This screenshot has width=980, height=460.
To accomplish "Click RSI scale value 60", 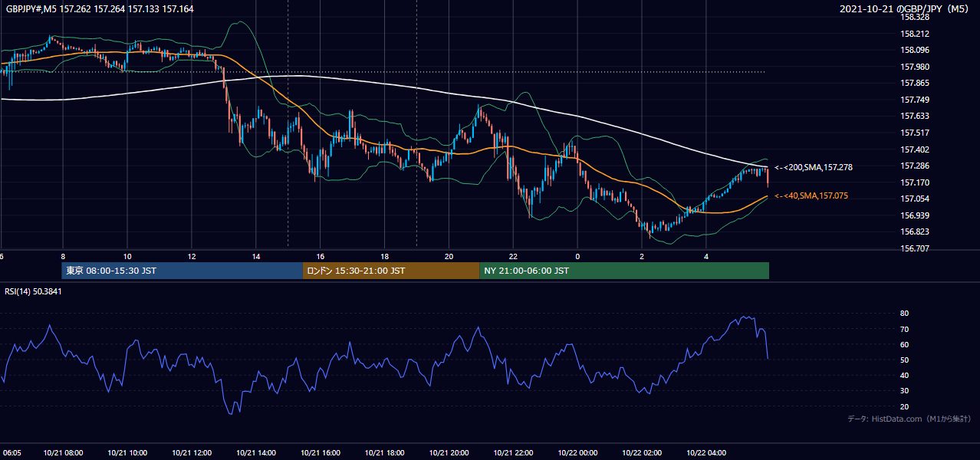I will [905, 344].
